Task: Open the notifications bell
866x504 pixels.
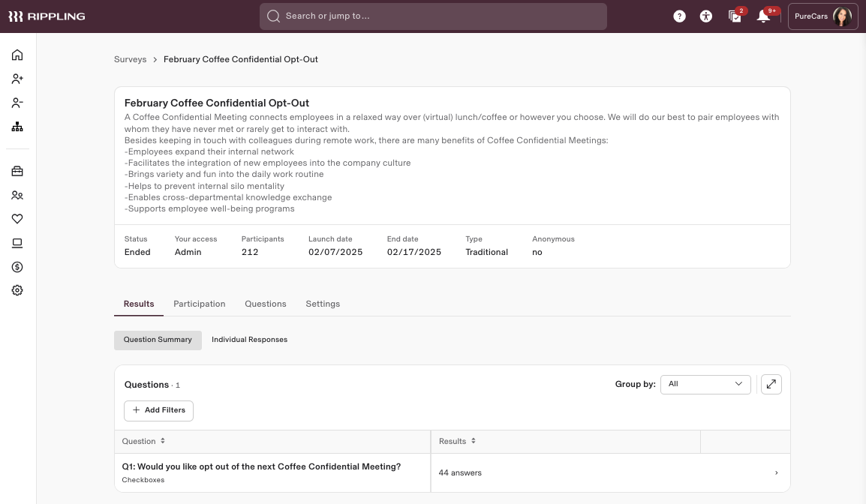Action: coord(763,16)
